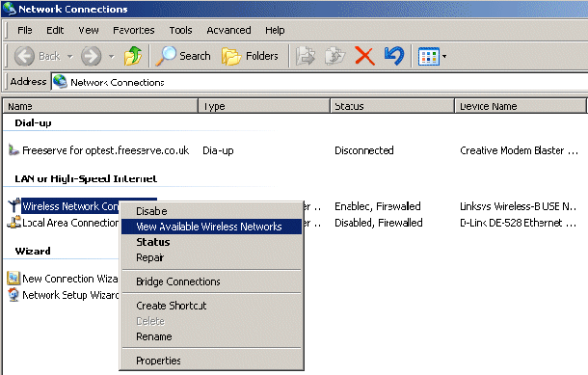Screen dimensions: 588x375
Task: Click the New Connection Wizard icon
Action: click(13, 279)
